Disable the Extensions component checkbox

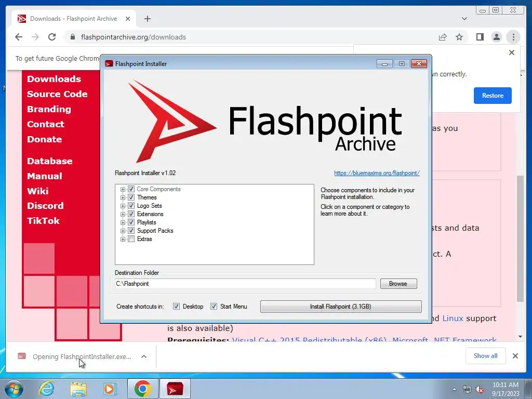pyautogui.click(x=131, y=214)
